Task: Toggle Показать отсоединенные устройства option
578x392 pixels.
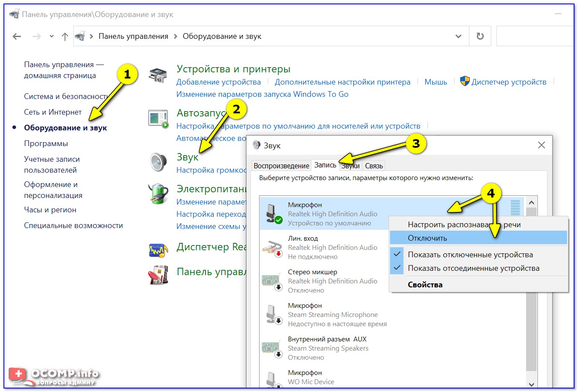Action: pyautogui.click(x=473, y=268)
